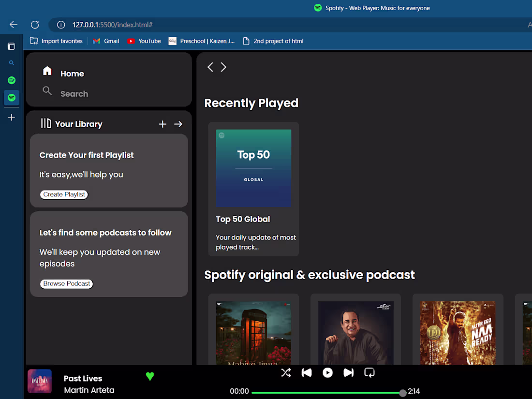Enable shuffle playback
This screenshot has width=532, height=399.
pos(286,372)
